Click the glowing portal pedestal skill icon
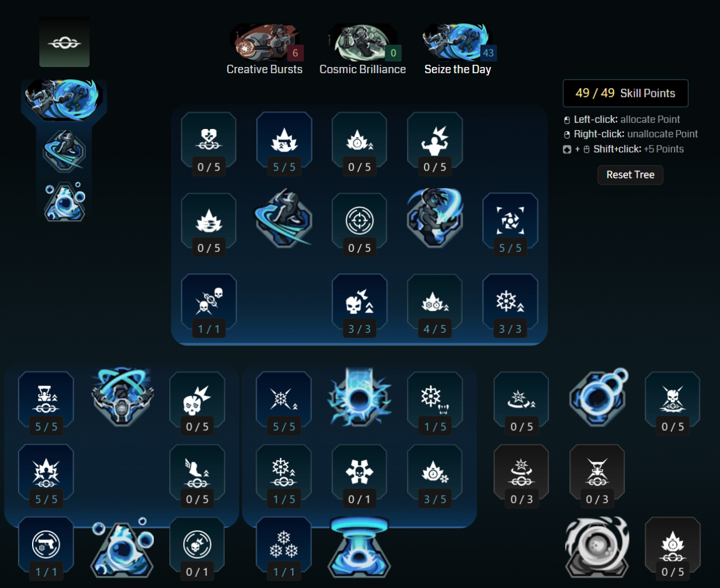The image size is (720, 588). 360,548
